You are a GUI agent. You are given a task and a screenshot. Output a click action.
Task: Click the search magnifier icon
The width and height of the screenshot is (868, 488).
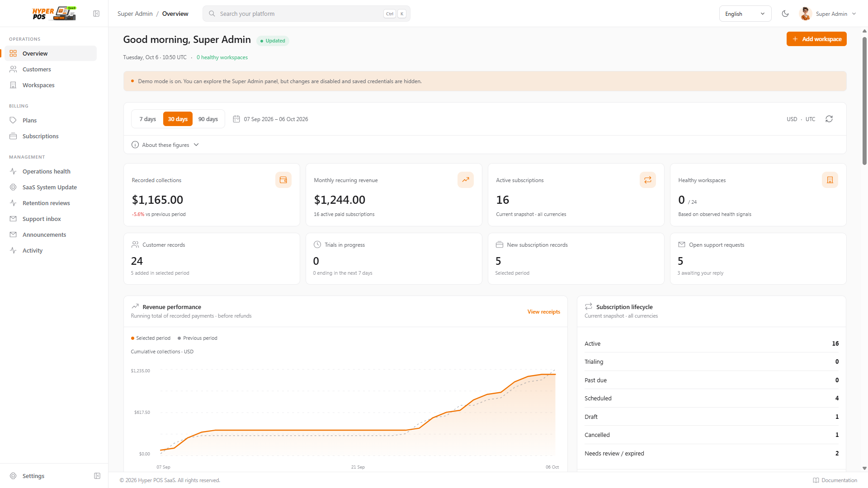pos(212,14)
